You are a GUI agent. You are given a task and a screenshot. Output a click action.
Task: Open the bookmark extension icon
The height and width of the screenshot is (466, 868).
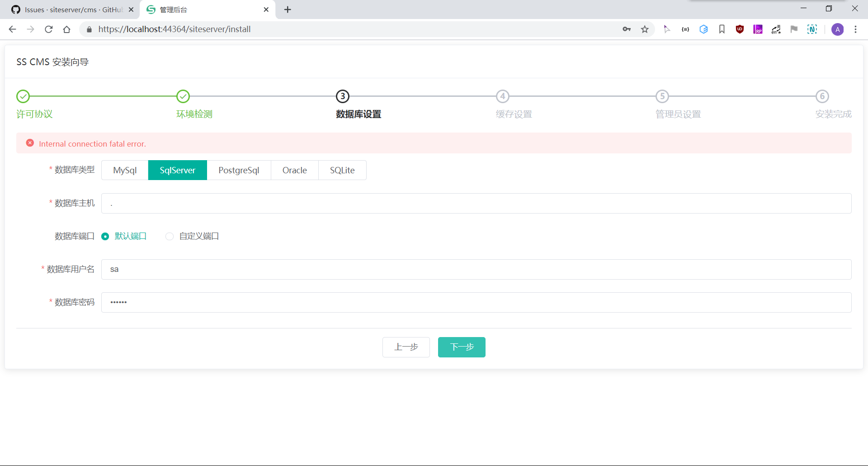tap(722, 29)
